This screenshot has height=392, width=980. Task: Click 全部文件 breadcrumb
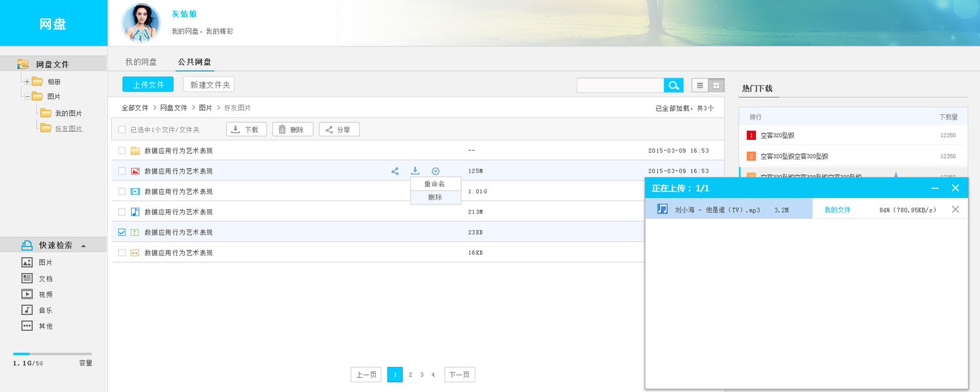135,108
